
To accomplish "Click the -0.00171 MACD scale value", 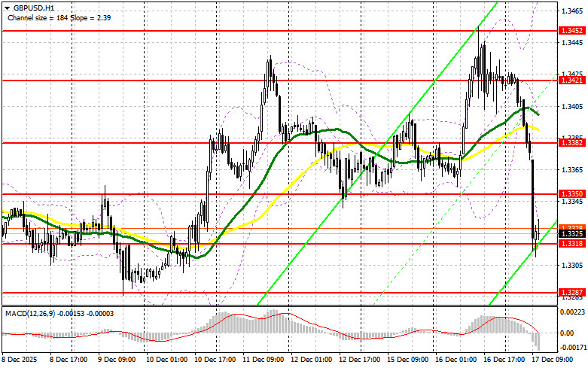I will coord(572,348).
